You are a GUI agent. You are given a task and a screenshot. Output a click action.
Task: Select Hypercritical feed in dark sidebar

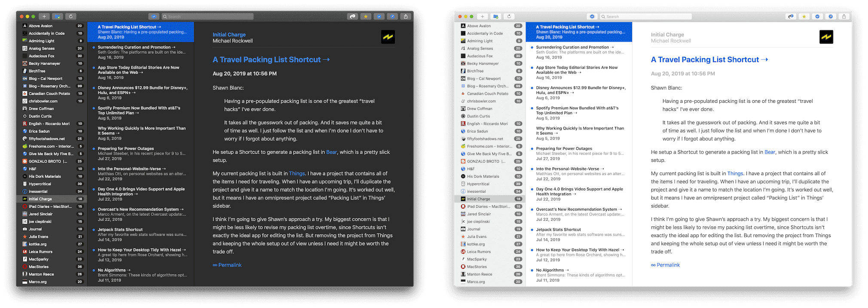click(x=52, y=184)
